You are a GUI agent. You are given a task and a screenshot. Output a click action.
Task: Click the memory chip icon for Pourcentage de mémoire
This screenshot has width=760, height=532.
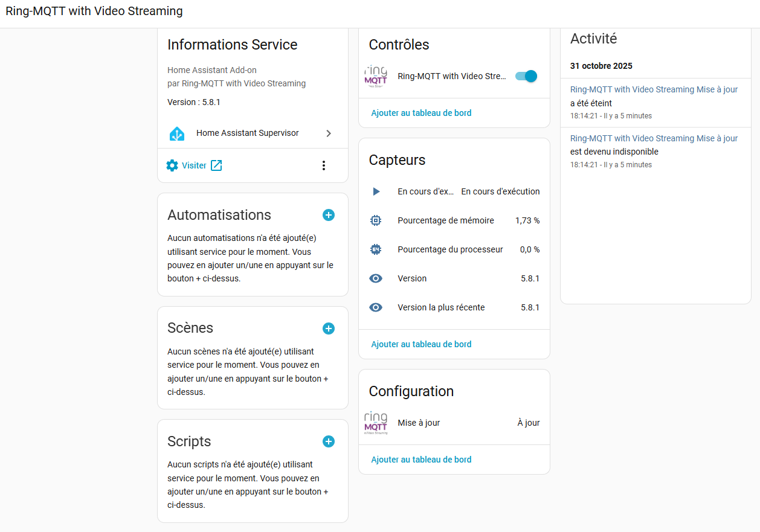pos(376,220)
